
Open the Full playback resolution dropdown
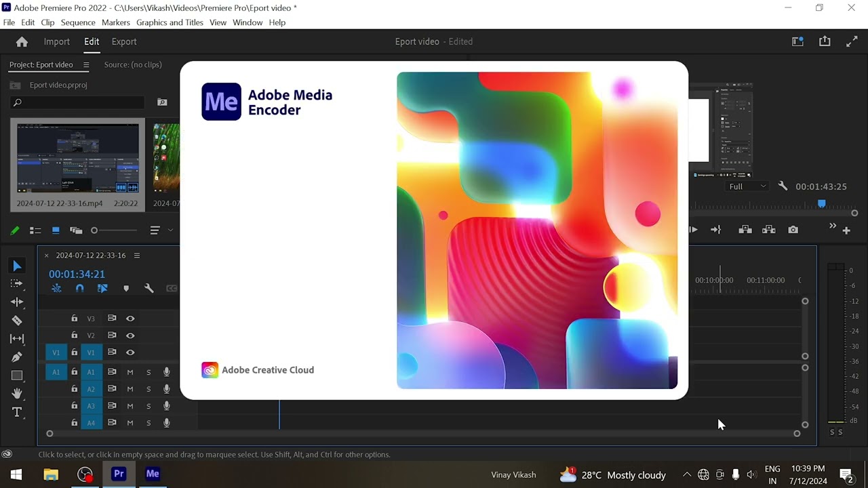[747, 186]
